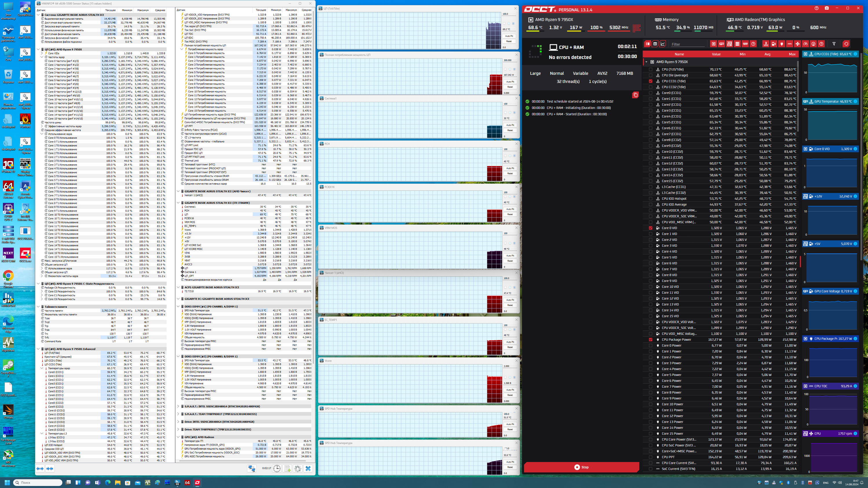868x488 pixels.
Task: Collapse AMD Ryzen 9 7950X group in OCCT
Action: tap(646, 62)
